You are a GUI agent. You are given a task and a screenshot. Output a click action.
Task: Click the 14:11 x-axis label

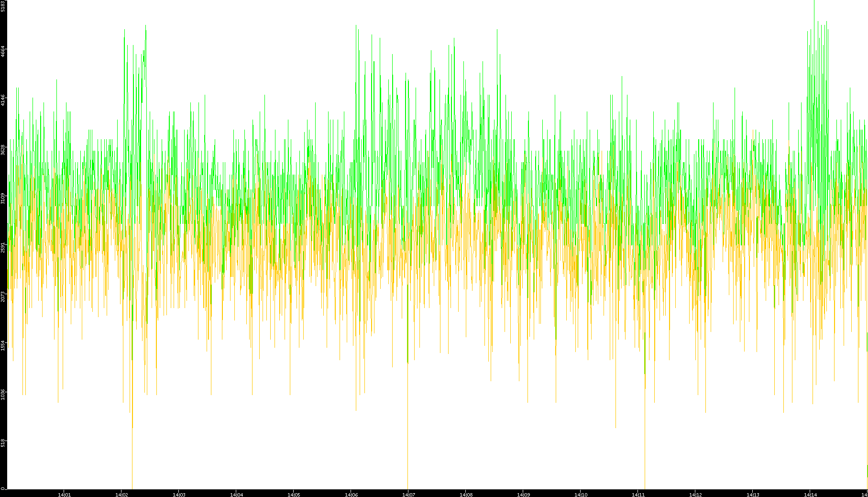pyautogui.click(x=638, y=494)
